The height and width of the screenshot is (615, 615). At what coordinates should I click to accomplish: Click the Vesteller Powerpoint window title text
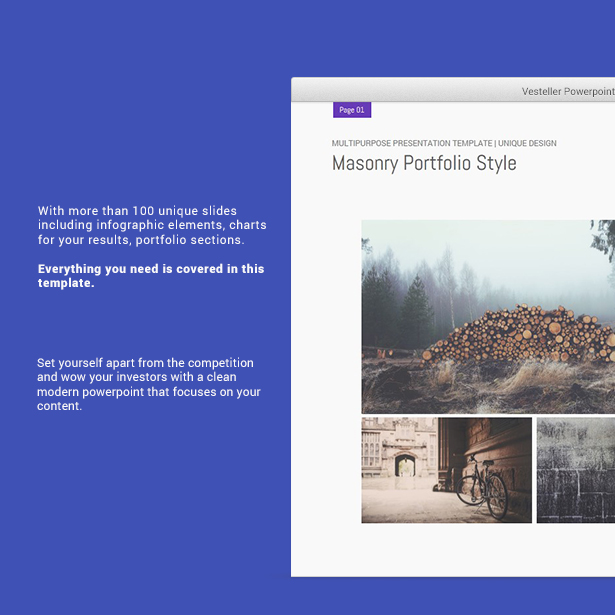(x=567, y=91)
